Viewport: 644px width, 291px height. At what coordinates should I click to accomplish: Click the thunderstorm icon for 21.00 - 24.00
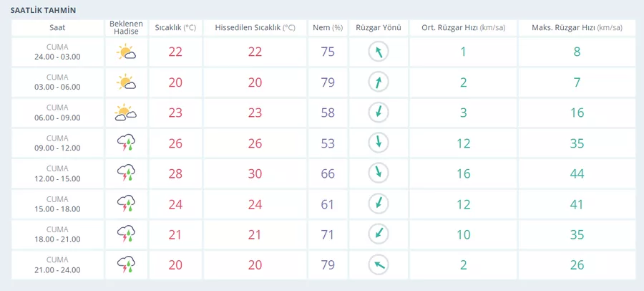pyautogui.click(x=126, y=265)
